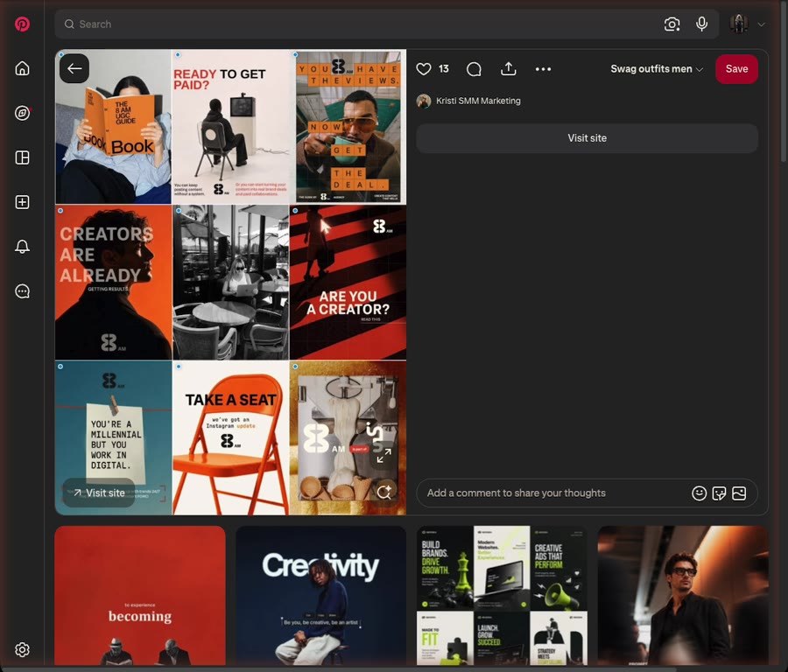
Task: Open the messages chat bubble icon
Action: [22, 291]
